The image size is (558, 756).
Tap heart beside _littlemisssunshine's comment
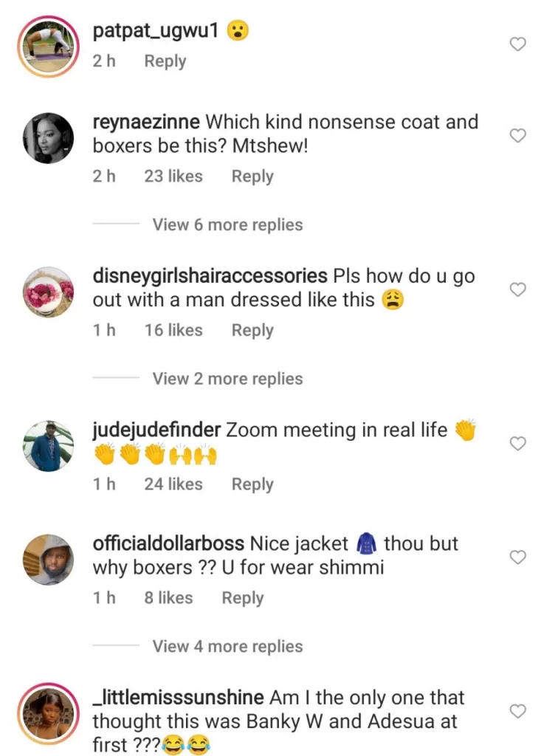coord(518,711)
